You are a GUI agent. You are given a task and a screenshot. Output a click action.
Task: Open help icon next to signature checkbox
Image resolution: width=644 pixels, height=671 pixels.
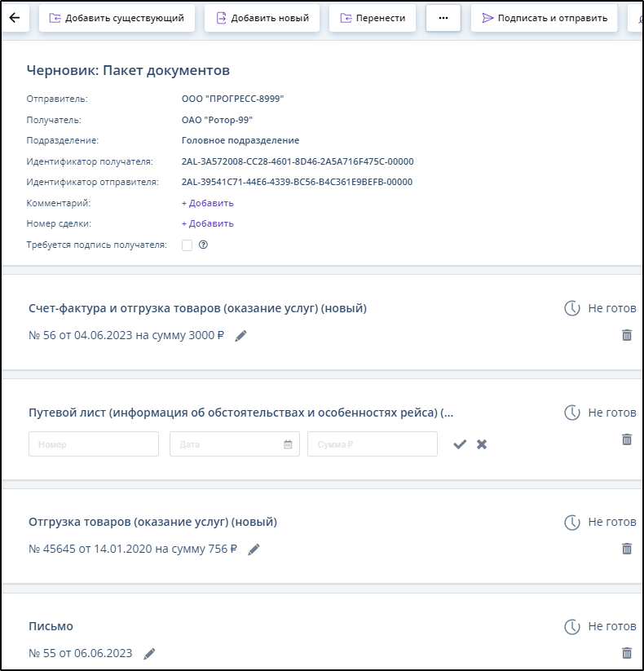[204, 245]
